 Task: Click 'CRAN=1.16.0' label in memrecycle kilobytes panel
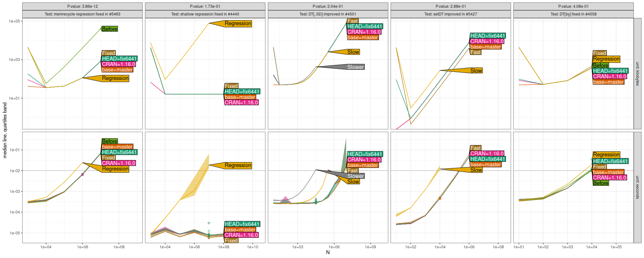coord(118,64)
